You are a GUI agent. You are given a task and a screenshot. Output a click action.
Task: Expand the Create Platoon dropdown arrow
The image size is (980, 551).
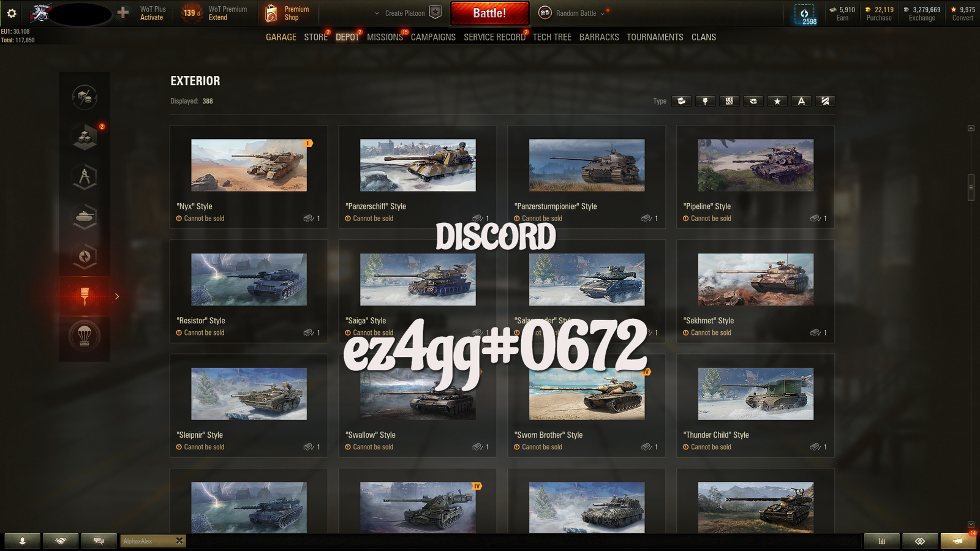pyautogui.click(x=377, y=13)
